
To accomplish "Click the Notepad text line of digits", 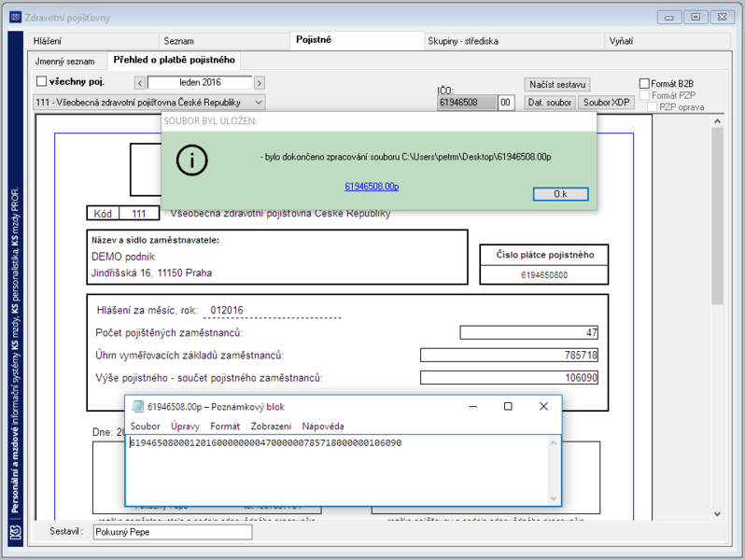I will pos(266,443).
